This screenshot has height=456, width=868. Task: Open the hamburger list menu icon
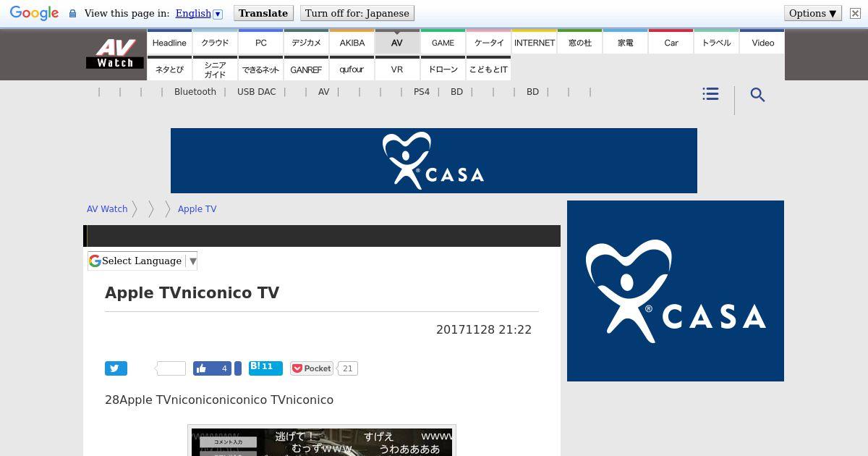pyautogui.click(x=710, y=94)
